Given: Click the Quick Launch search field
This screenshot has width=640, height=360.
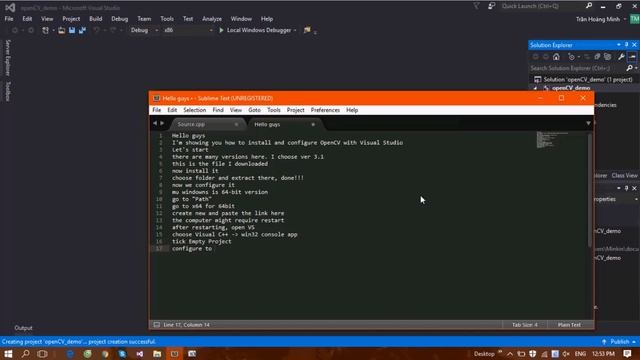Looking at the screenshot, I should tap(542, 6).
